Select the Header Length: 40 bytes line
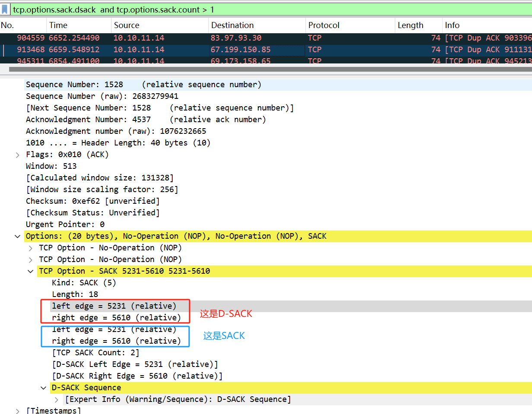Screen dimensions: 532x414 tap(118, 143)
